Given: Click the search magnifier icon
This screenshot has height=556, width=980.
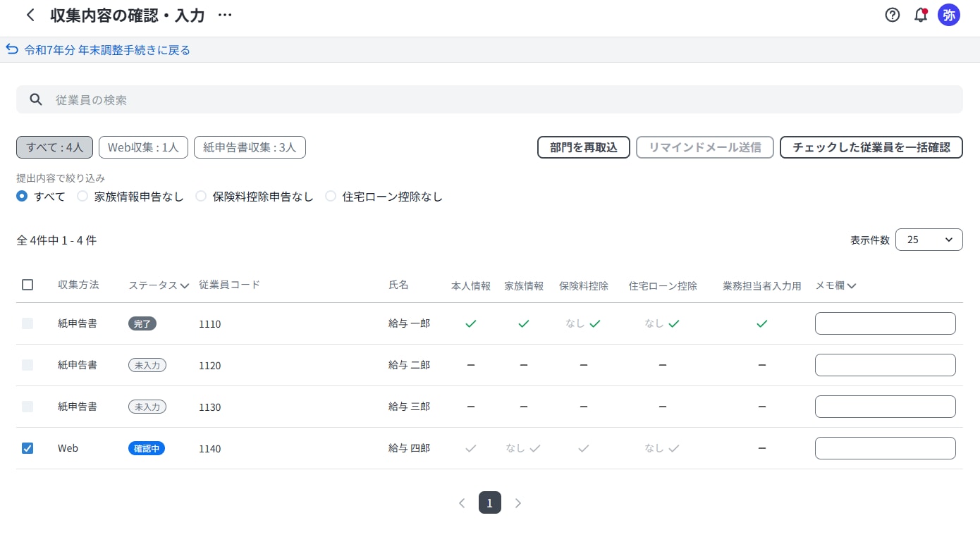Looking at the screenshot, I should pos(36,99).
